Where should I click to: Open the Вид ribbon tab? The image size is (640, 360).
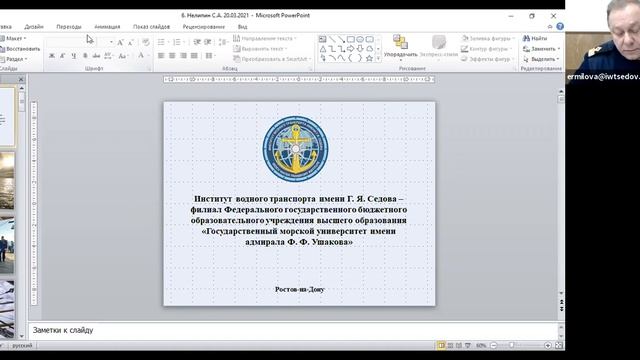pyautogui.click(x=242, y=27)
